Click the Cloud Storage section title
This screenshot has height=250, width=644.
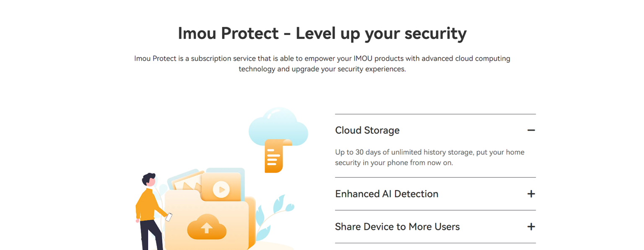coord(367,130)
